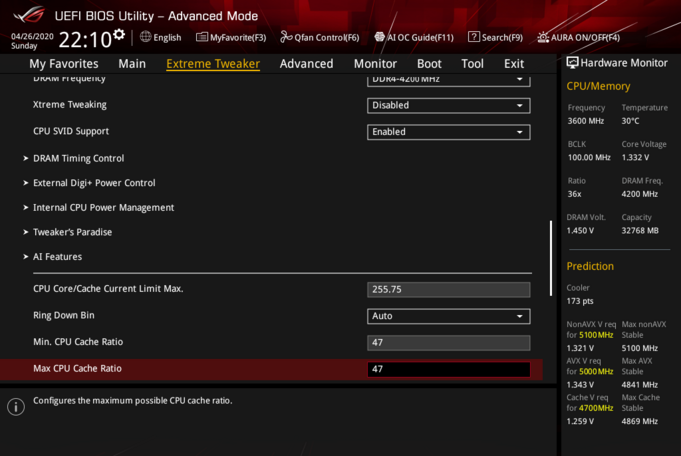The image size is (681, 456).
Task: Click the 4841 MHz Max AVX value
Action: pos(639,385)
